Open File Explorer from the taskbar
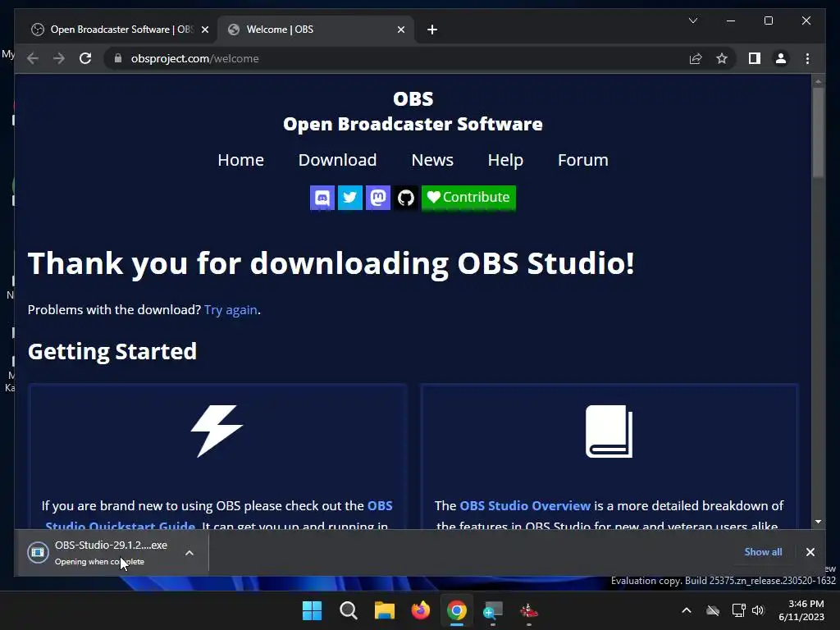 click(384, 610)
